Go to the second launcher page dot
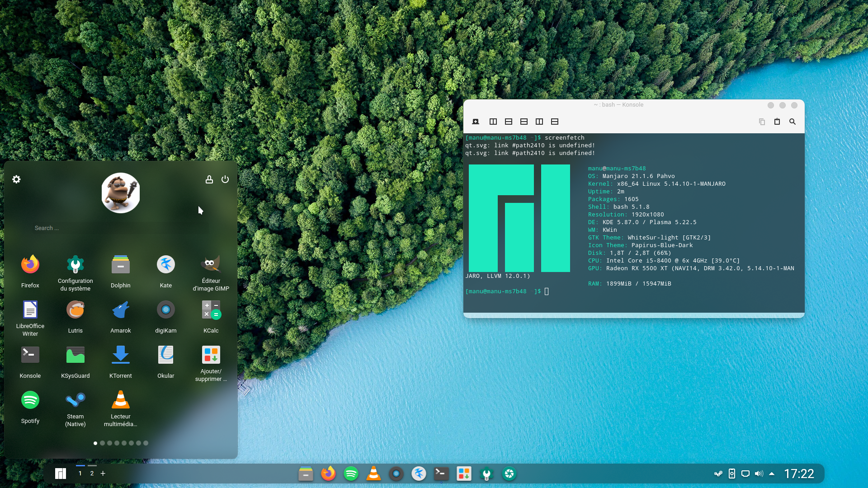868x488 pixels. click(x=103, y=443)
